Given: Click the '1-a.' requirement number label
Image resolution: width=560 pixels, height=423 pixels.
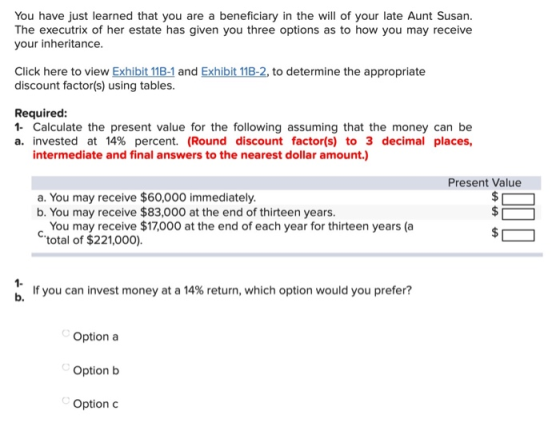Looking at the screenshot, I should (x=19, y=134).
